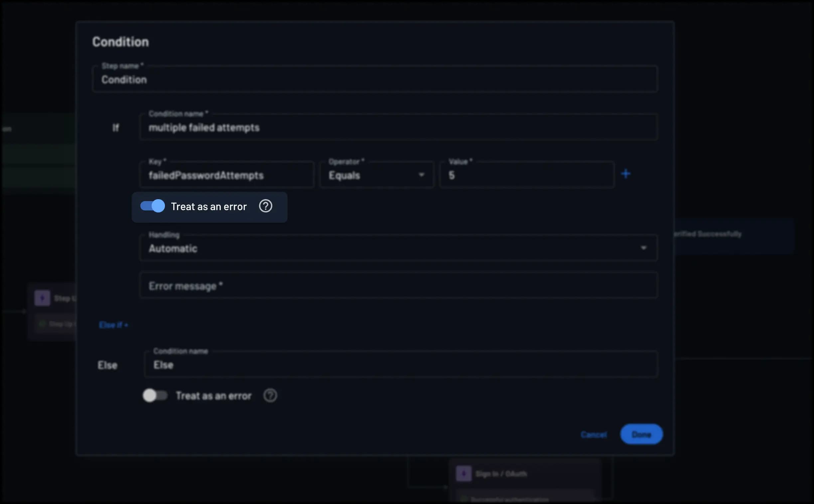The width and height of the screenshot is (814, 504).
Task: Click the help icon beside the Else 'Treat as an error'
Action: pos(270,396)
